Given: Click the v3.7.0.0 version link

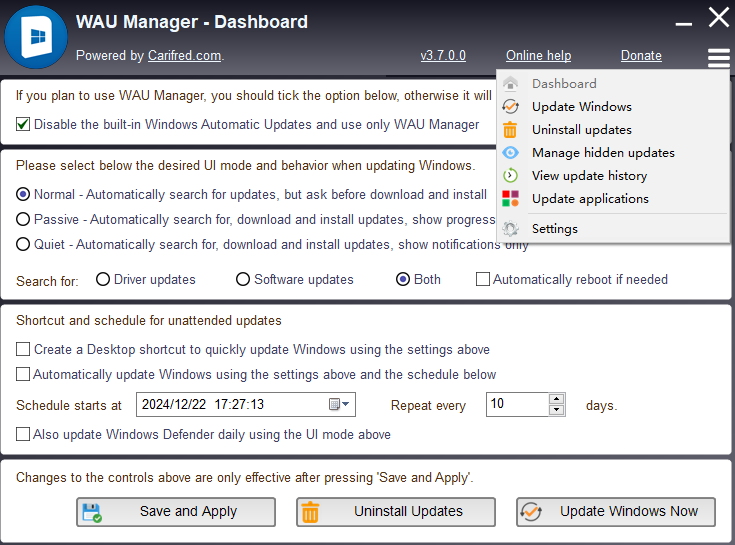Looking at the screenshot, I should click(x=443, y=55).
